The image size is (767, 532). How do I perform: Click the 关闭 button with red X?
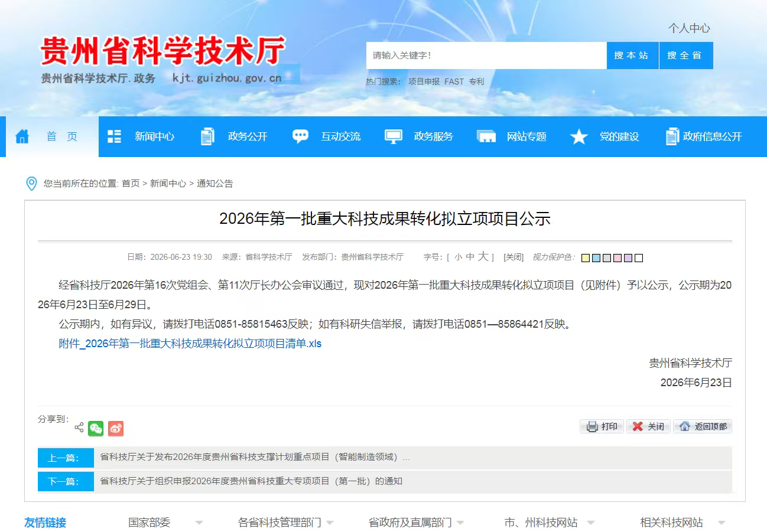648,426
